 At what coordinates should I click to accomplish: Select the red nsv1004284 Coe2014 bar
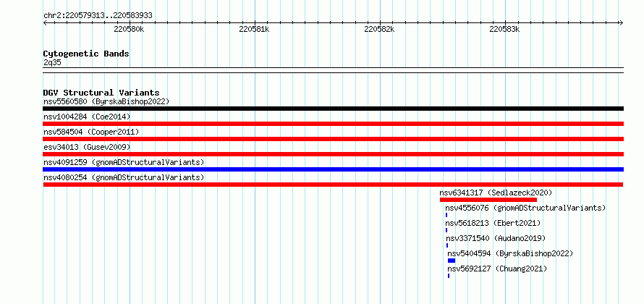(x=333, y=124)
